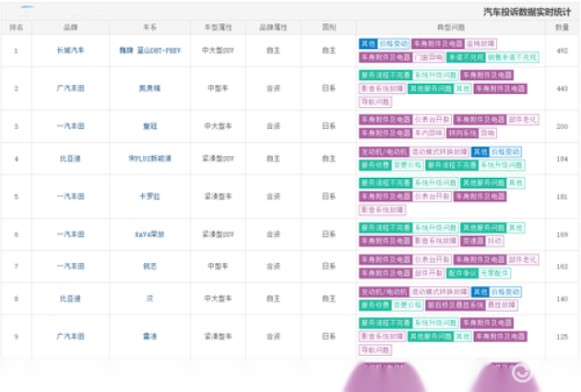Viewport: 581px width, 392px height.
Task: Select the 悬挂故障 tag in the 汉 row
Action: pos(502,305)
